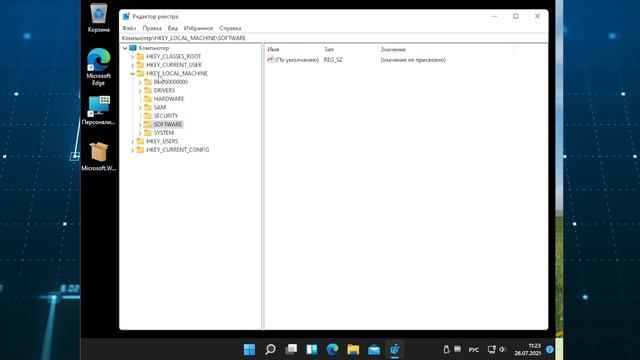Image resolution: width=640 pixels, height=360 pixels.
Task: Open Microsoft Edge desktop shortcut
Action: pyautogui.click(x=98, y=67)
